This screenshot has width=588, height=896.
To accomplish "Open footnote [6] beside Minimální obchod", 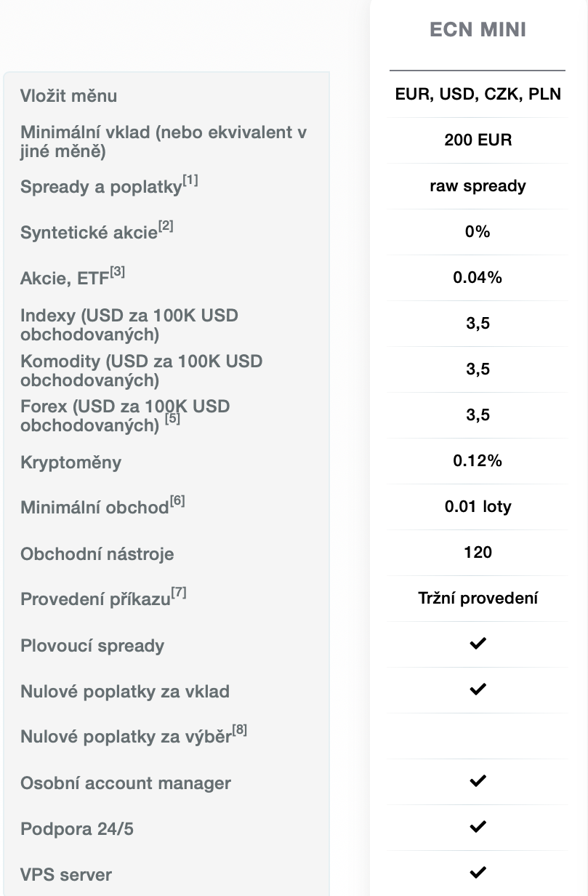I will point(177,501).
